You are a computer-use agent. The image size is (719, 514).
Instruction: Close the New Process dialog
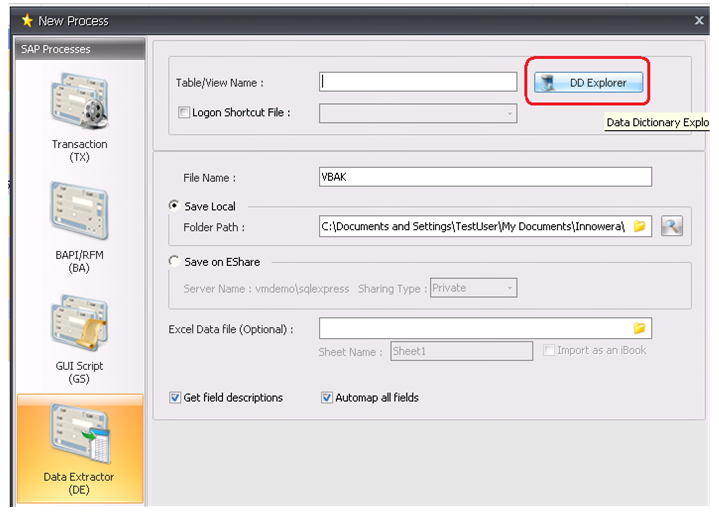(x=699, y=20)
